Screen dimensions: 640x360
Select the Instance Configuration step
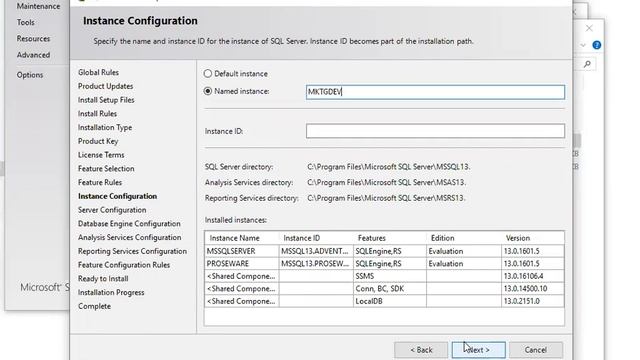pos(117,196)
